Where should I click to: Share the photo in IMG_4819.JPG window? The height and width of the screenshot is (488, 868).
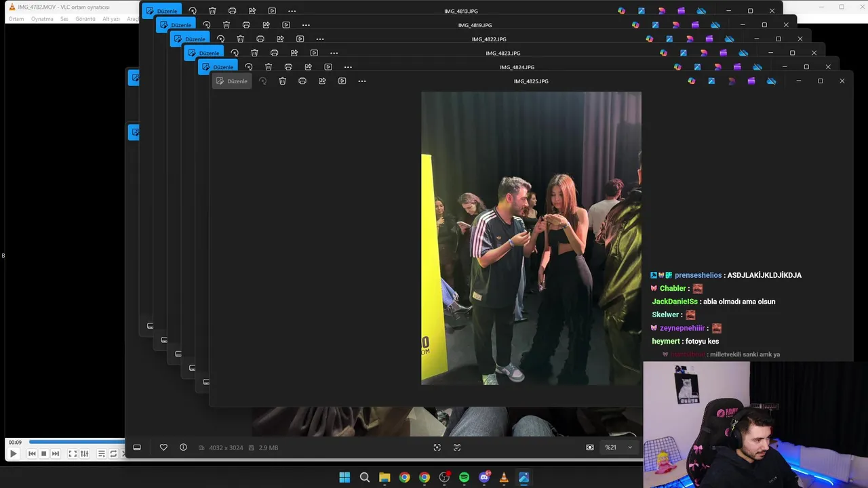(266, 25)
